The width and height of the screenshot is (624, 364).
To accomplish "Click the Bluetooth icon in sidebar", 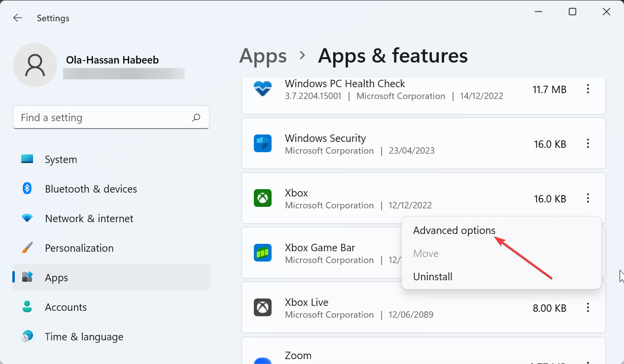I will pyautogui.click(x=27, y=189).
